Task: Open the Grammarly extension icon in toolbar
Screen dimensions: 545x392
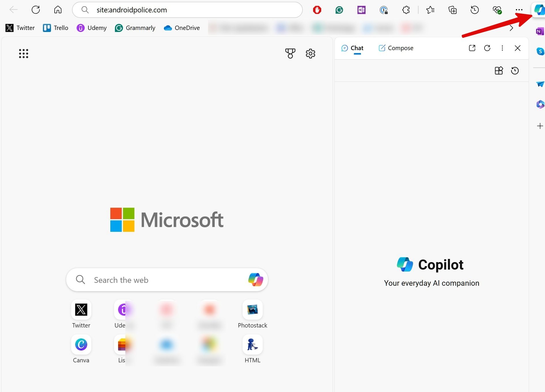Action: coord(339,10)
